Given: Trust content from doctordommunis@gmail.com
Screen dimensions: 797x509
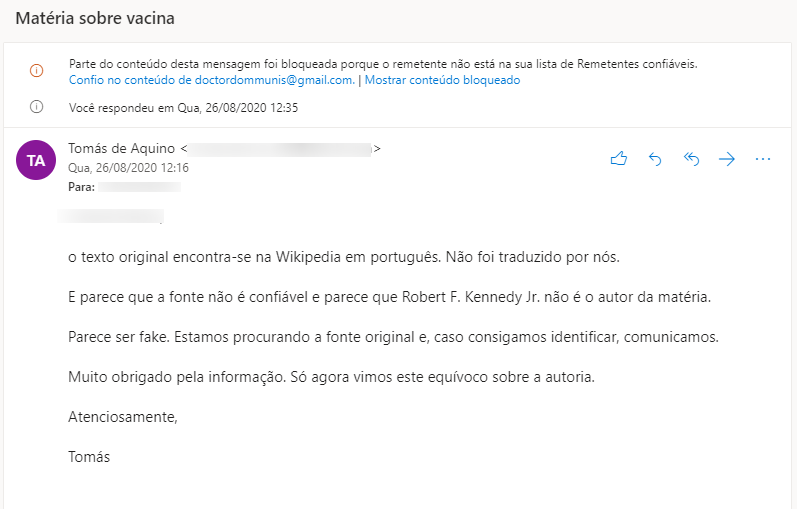Looking at the screenshot, I should [211, 80].
